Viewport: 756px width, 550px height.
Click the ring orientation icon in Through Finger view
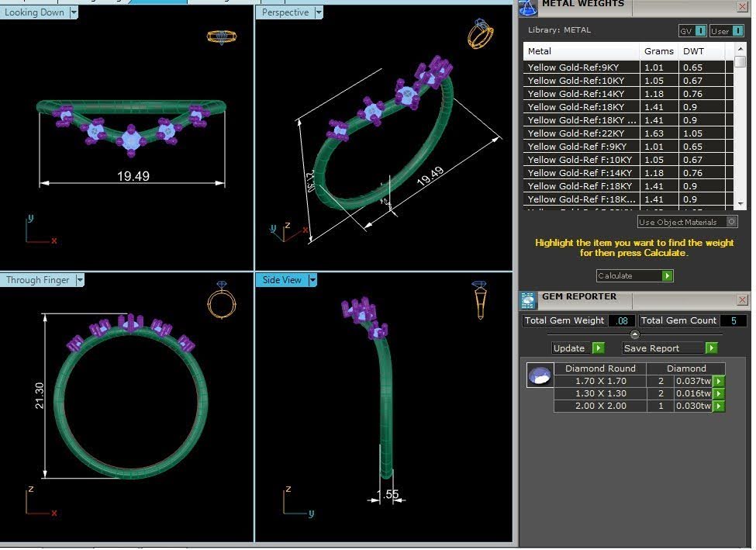222,300
